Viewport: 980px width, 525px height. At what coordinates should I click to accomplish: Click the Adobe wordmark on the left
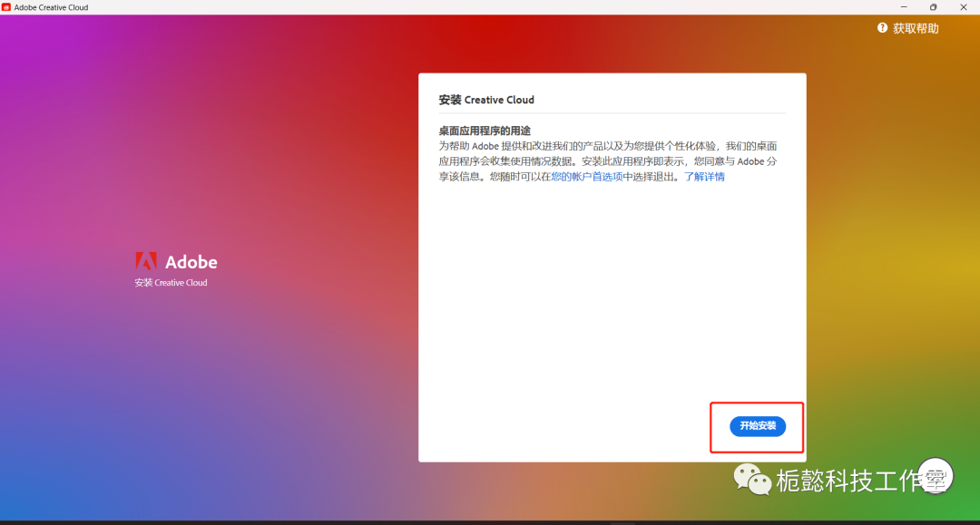(191, 262)
